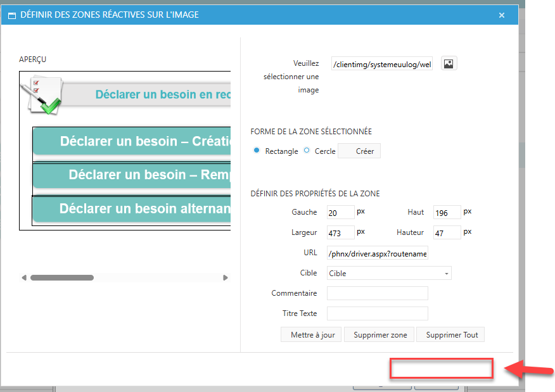The height and width of the screenshot is (392, 555).
Task: Click the Commentaire text box
Action: (378, 293)
